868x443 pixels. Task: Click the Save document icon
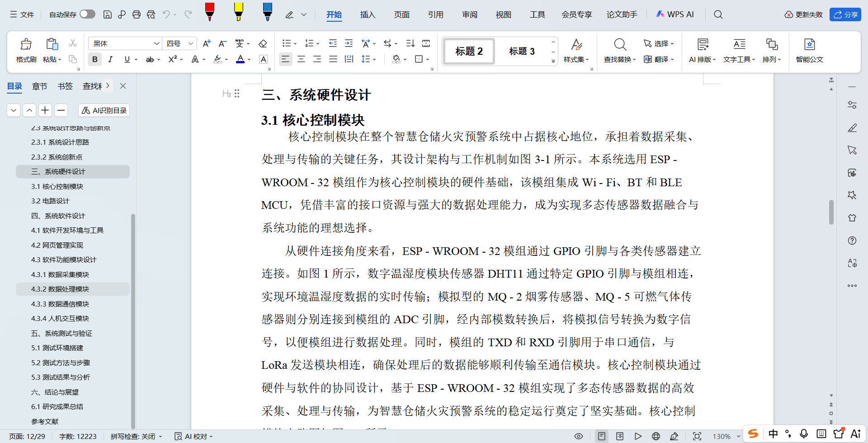(107, 14)
